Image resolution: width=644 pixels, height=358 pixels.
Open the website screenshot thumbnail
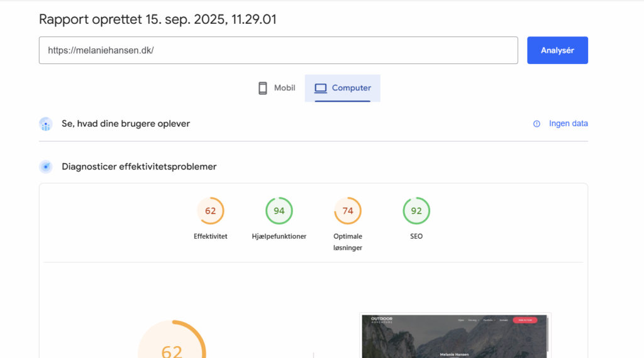455,336
